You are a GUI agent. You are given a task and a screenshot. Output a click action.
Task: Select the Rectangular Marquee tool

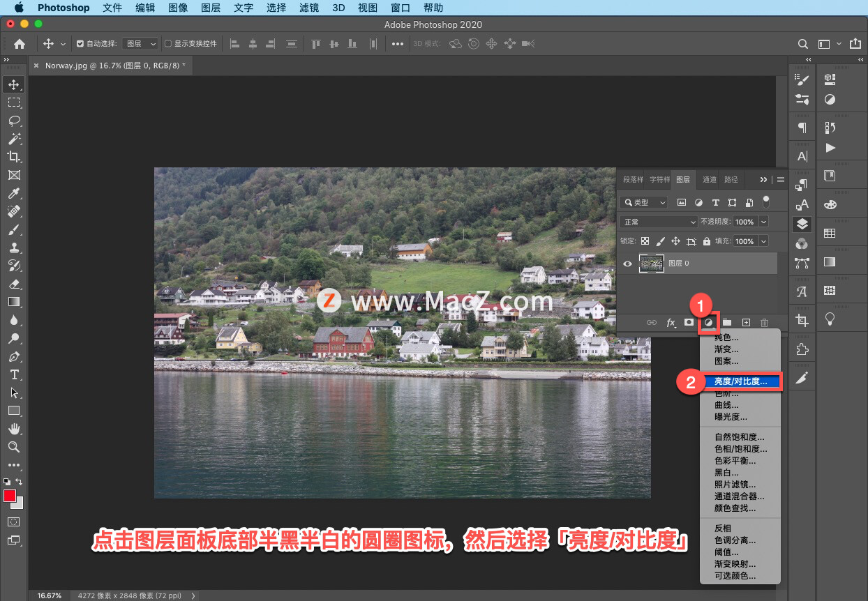click(x=13, y=102)
